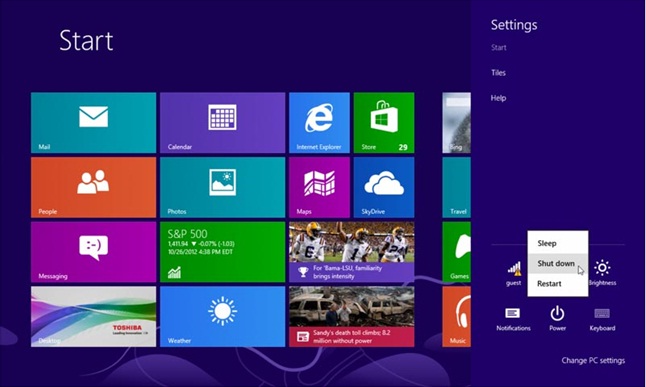This screenshot has width=646, height=387.
Task: Open the Photos tile
Action: click(x=222, y=188)
